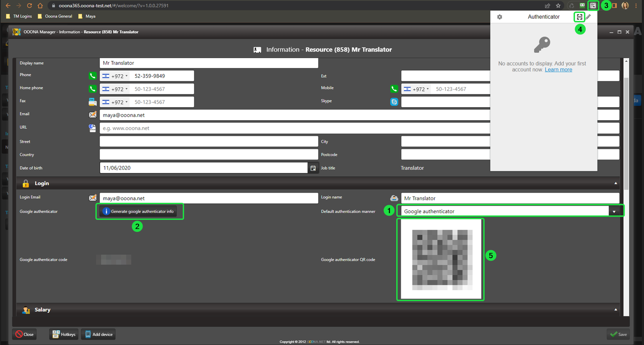Screen dimensions: 644x345
Task: Click the Authenticator scan QR code icon
Action: (579, 17)
